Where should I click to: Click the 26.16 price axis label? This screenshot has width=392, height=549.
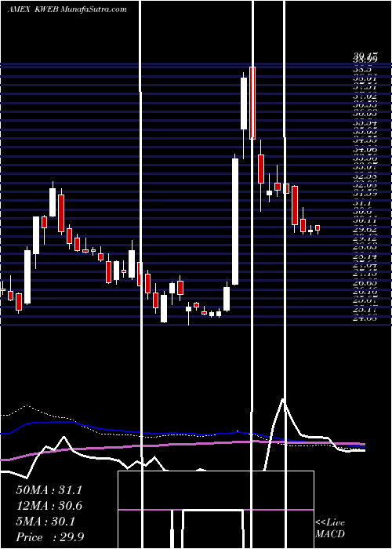(365, 292)
